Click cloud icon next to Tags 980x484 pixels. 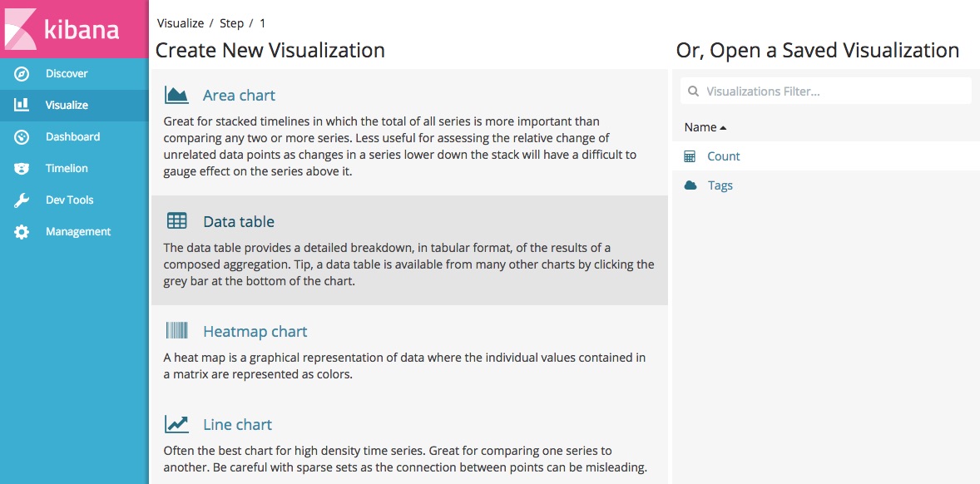(x=690, y=185)
